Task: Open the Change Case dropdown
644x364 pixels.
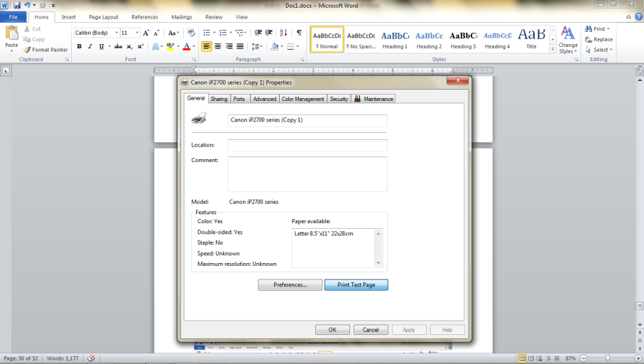Action: coord(173,33)
